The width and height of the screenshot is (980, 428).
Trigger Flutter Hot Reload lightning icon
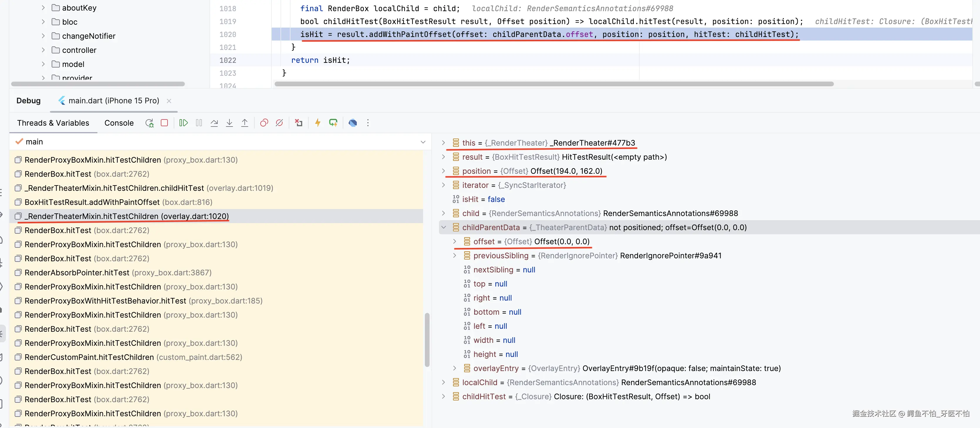(318, 123)
